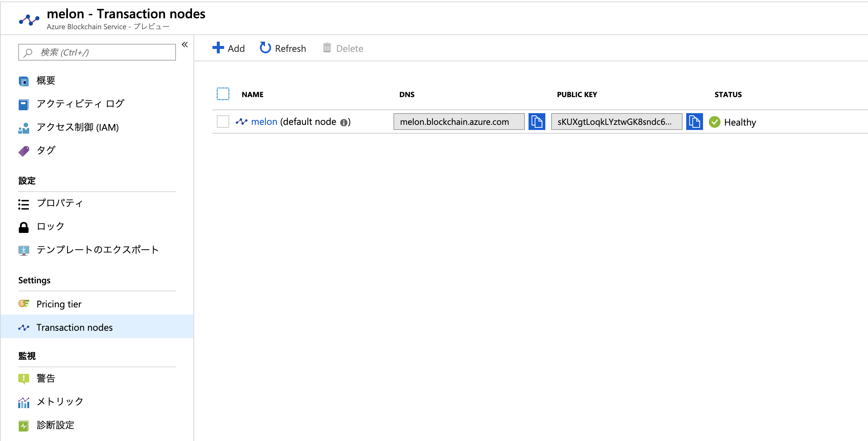Click the Add button label

(236, 49)
